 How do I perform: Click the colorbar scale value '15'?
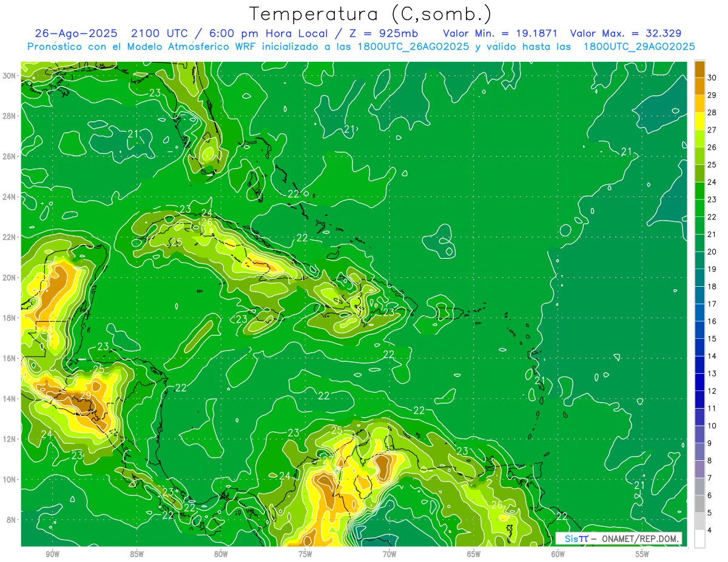point(712,338)
